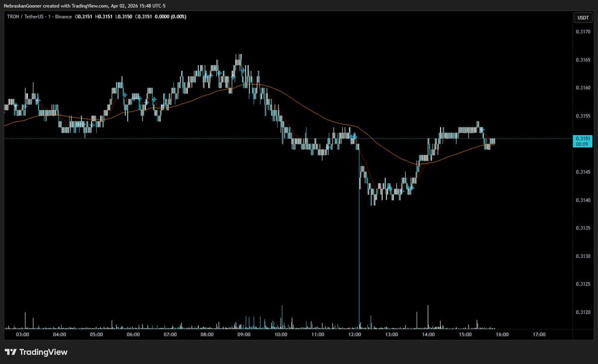598x364 pixels.
Task: Click the USDT currency button on price scale
Action: [583, 17]
